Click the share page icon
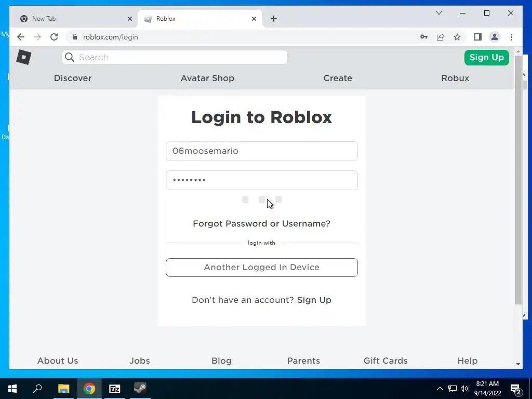The width and height of the screenshot is (532, 399). pos(441,37)
